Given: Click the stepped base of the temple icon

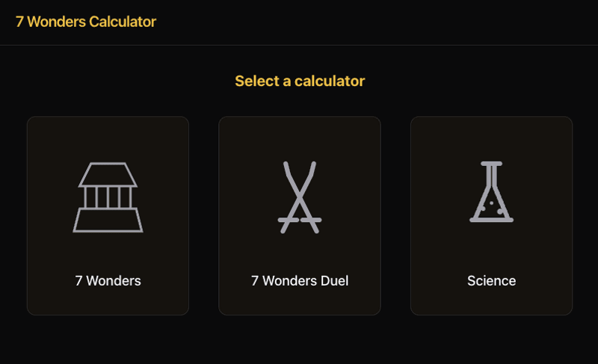Looking at the screenshot, I should tap(108, 220).
